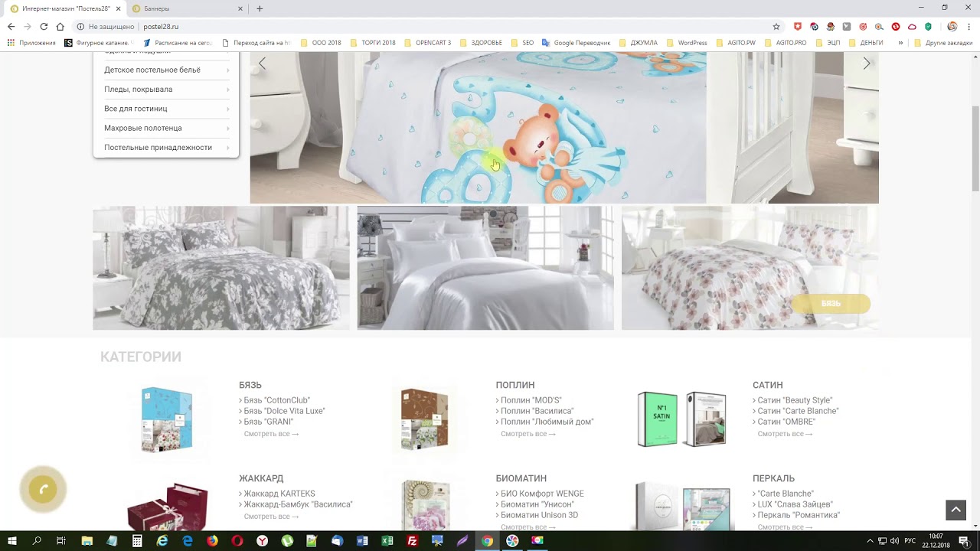Click the address bar showing postel28.ru
The width and height of the screenshot is (980, 551).
429,26
